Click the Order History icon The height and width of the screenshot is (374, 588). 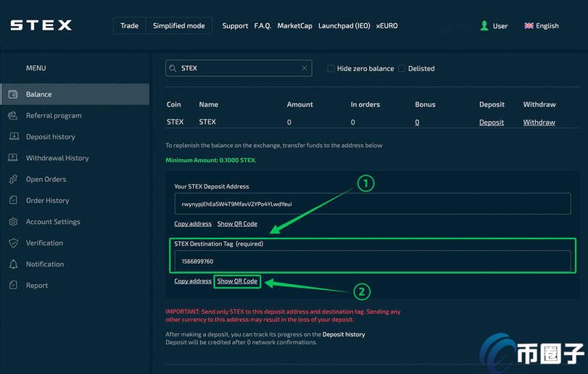click(x=13, y=200)
